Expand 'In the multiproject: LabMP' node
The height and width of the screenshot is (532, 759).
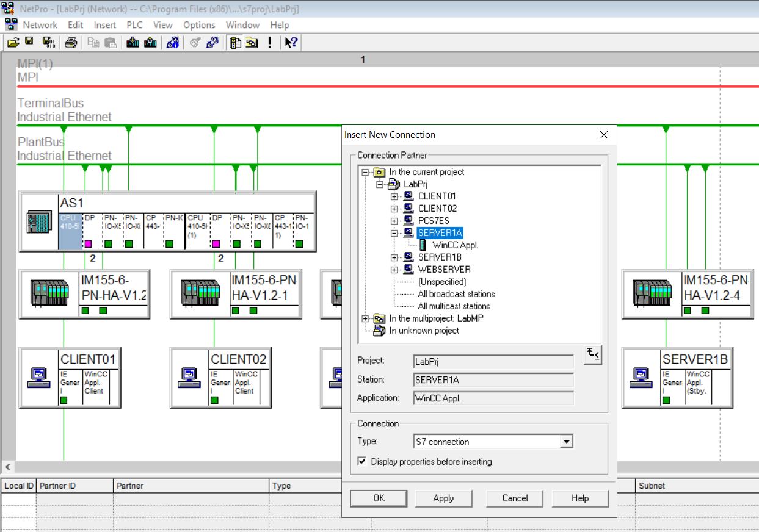pyautogui.click(x=366, y=318)
